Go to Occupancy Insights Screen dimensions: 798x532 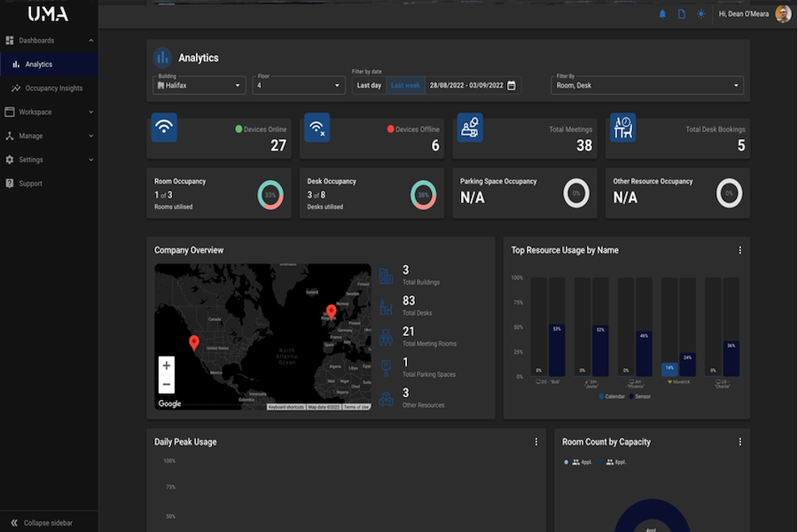click(x=50, y=88)
